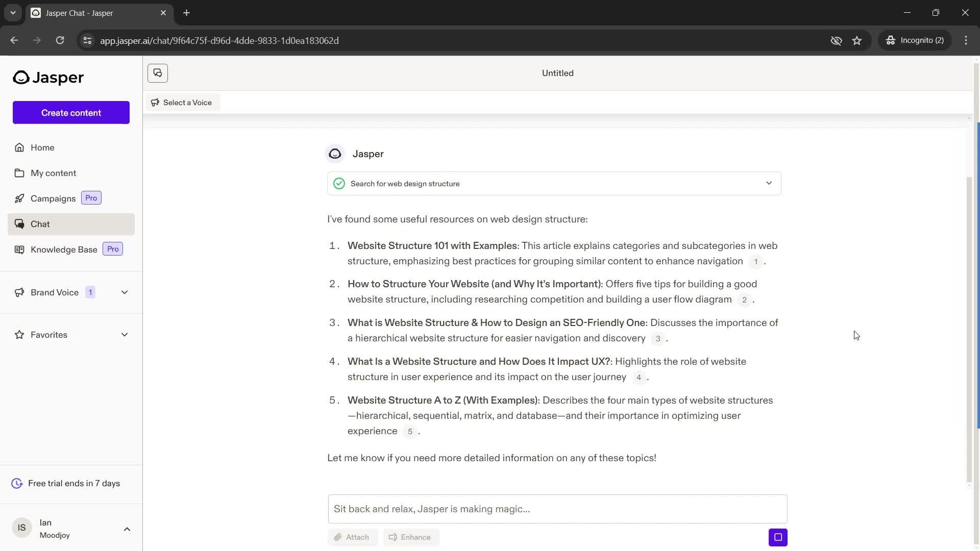The image size is (980, 551).
Task: Click the Campaigns rocket icon
Action: (x=19, y=198)
